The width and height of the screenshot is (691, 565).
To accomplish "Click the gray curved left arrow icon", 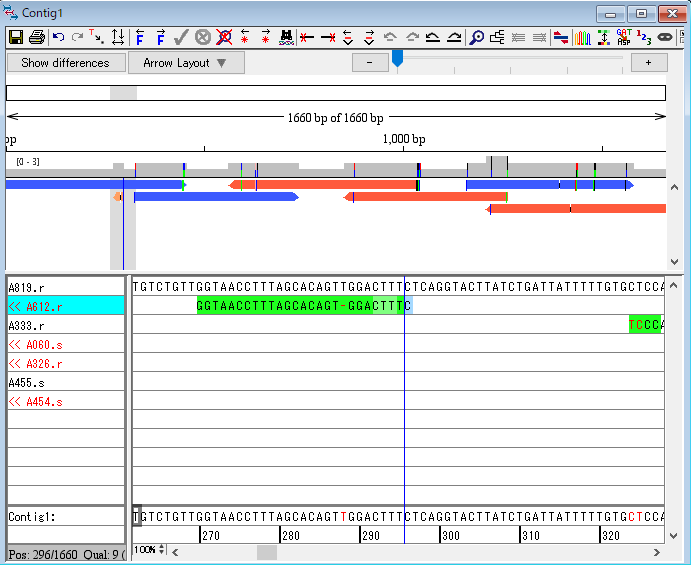I will [x=390, y=37].
